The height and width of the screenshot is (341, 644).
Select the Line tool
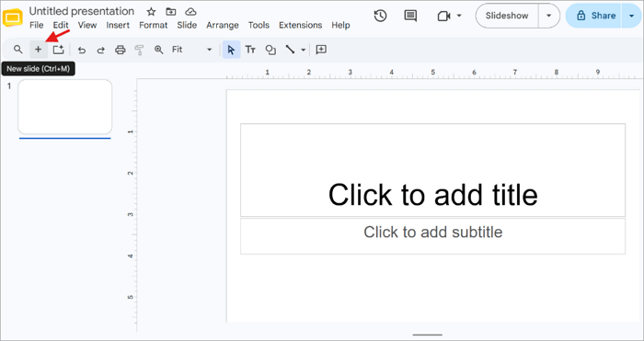[290, 50]
